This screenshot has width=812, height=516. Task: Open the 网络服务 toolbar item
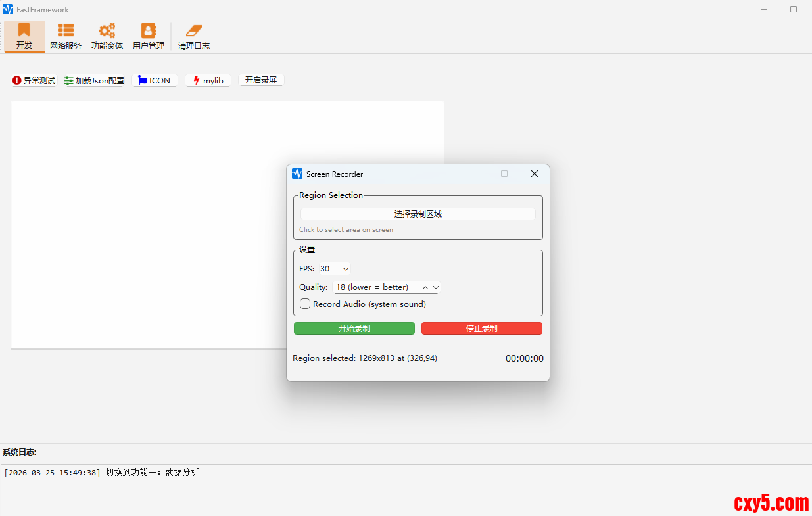click(66, 37)
